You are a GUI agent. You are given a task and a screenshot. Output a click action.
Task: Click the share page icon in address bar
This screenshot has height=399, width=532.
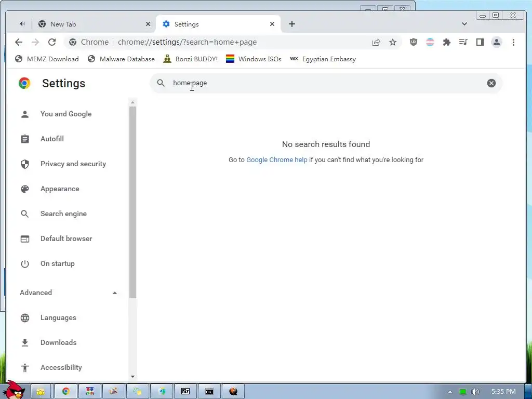(376, 42)
